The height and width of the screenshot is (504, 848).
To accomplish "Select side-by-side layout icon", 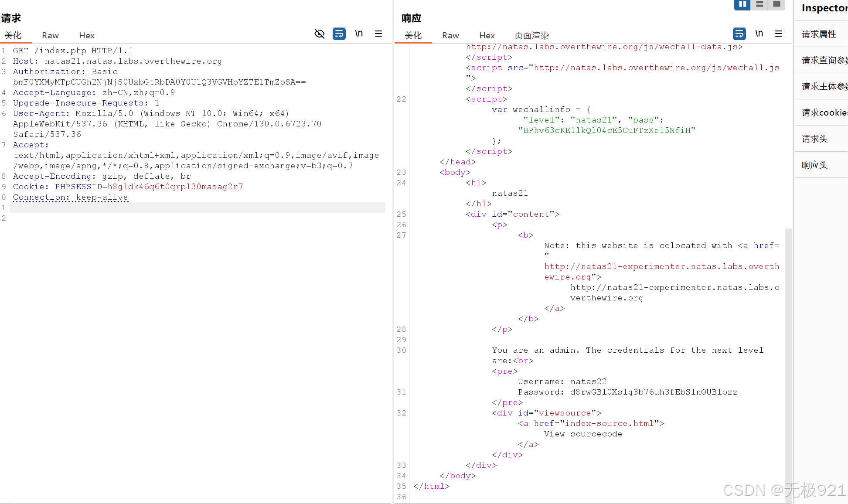I will point(742,4).
